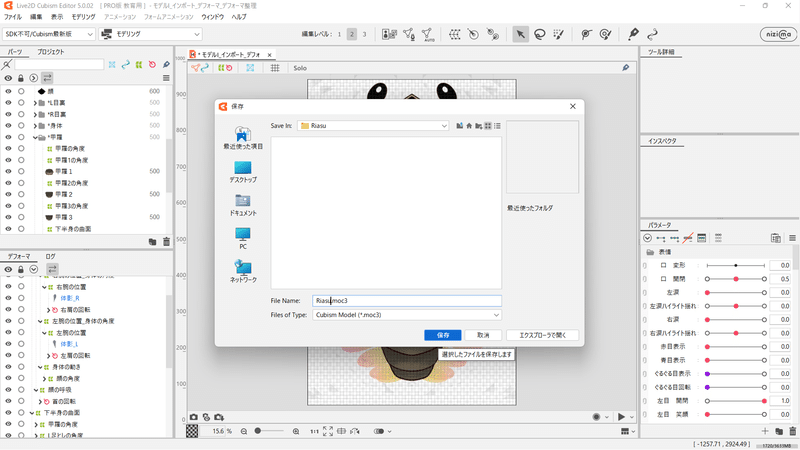Add new parameter with plus icon
This screenshot has height=450, width=800.
pos(765,431)
